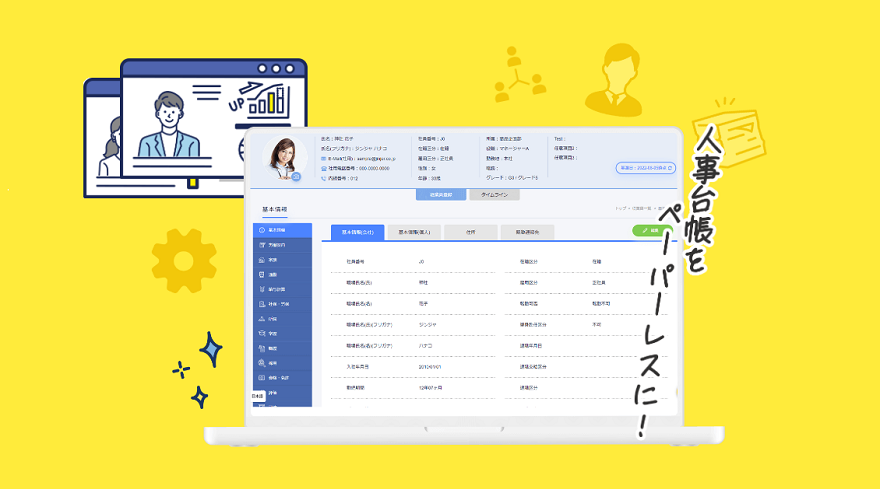Click the second sidebar item icon below 基本情報
Viewport: 880px width, 489px height.
261,244
